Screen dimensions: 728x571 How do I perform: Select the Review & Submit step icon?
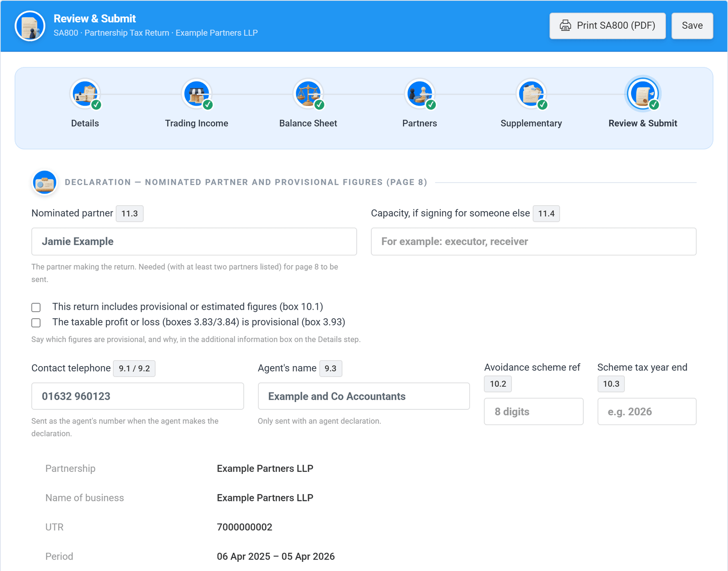coord(643,94)
